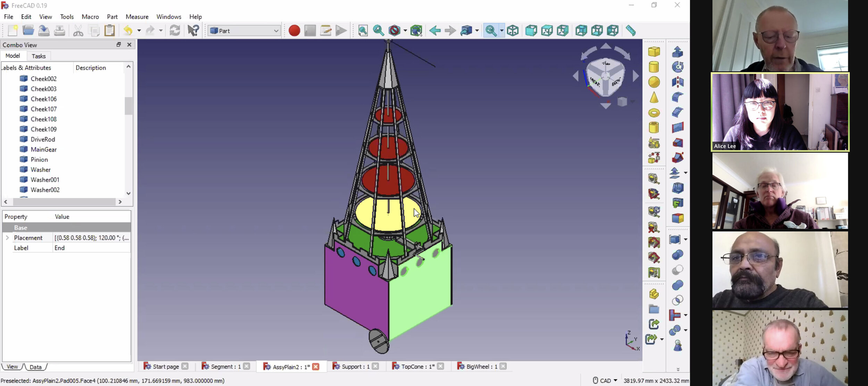Cut selection with scissors icon
The width and height of the screenshot is (868, 386).
click(78, 31)
